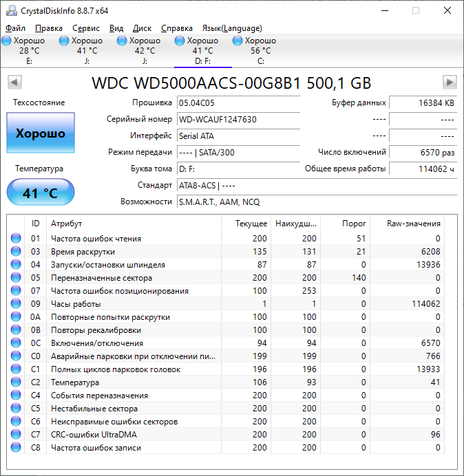Click status icon for attribute C0
Screen dimensions: 464x476
(16, 356)
